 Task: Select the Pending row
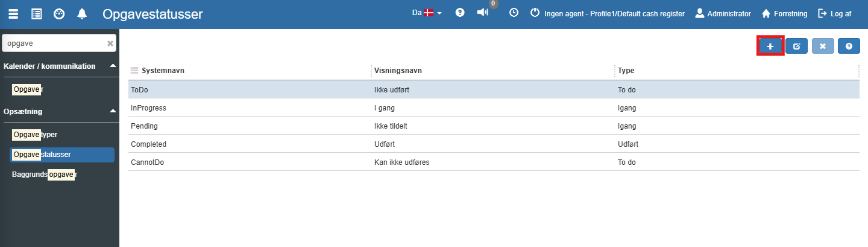(494, 126)
